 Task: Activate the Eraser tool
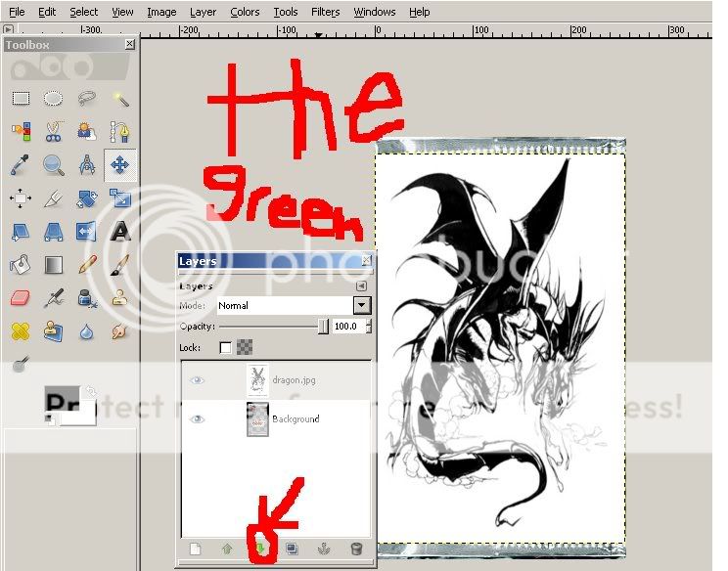[21, 297]
